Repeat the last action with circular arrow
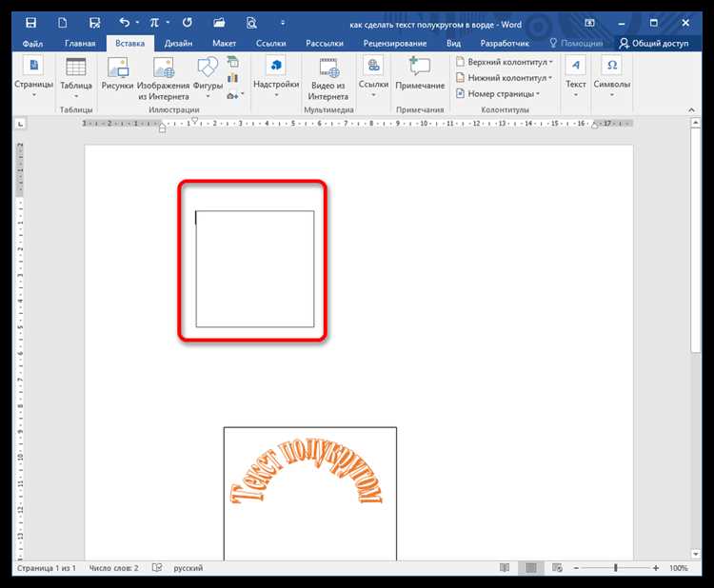Screen dimensions: 714x588 point(188,22)
